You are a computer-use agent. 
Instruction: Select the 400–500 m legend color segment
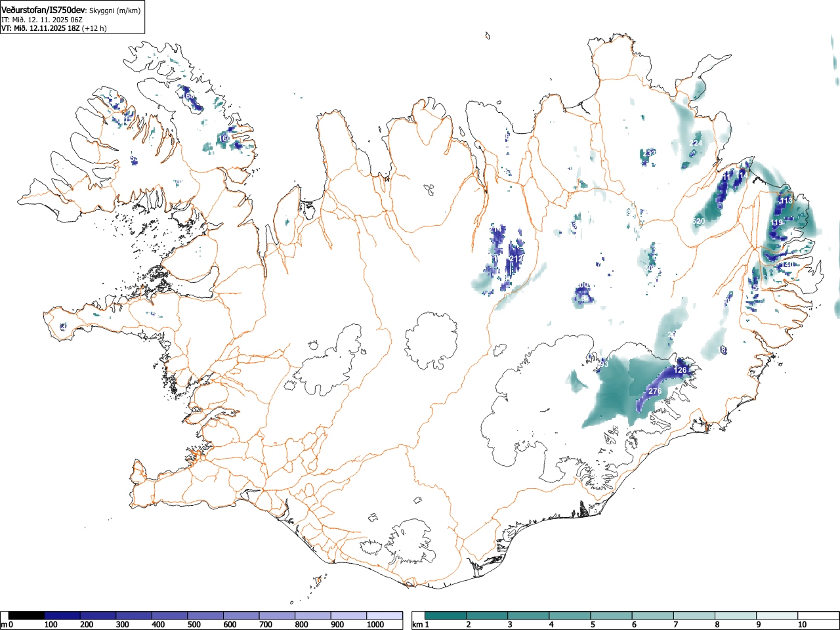point(170,616)
